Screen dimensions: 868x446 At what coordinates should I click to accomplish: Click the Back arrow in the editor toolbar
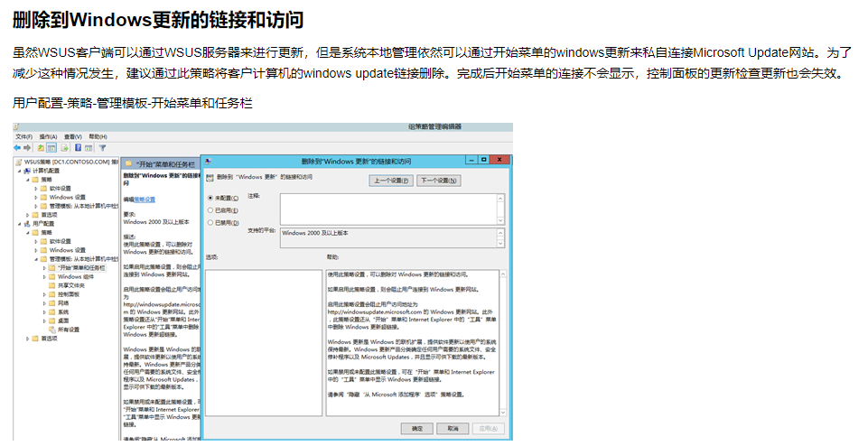click(x=17, y=148)
